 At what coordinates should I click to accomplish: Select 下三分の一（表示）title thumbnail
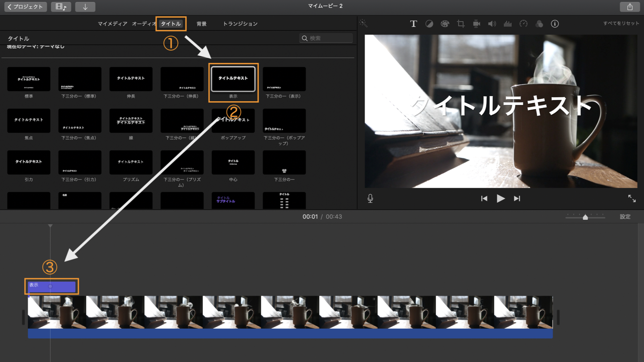[284, 79]
